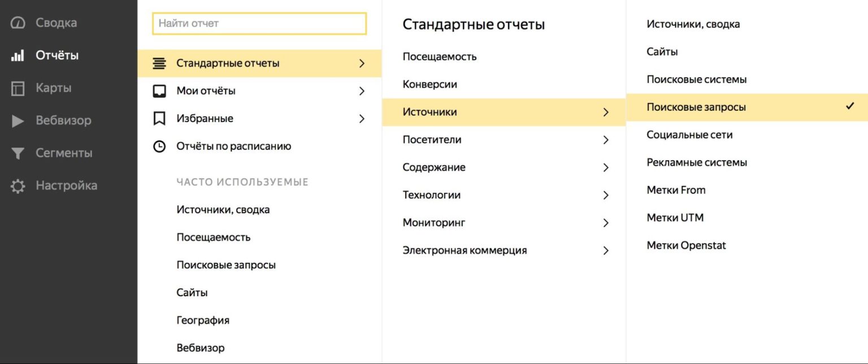Open the Метки UTM report
This screenshot has width=868, height=364.
[x=675, y=218]
